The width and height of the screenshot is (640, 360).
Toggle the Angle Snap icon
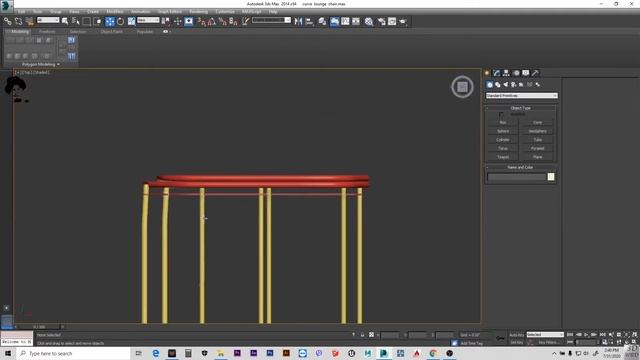click(212, 21)
